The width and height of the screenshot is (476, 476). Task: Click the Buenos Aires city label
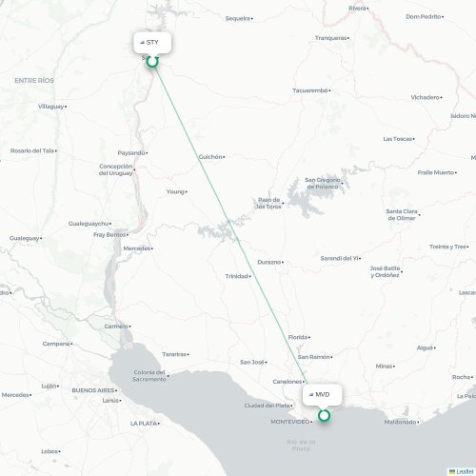[93, 390]
